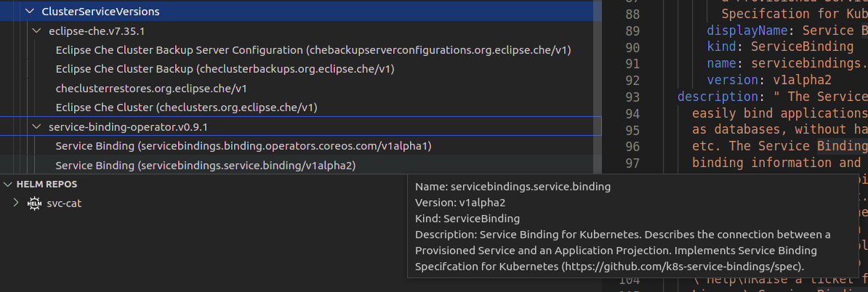Image resolution: width=868 pixels, height=292 pixels.
Task: Select the svc-cat repo name
Action: click(64, 203)
